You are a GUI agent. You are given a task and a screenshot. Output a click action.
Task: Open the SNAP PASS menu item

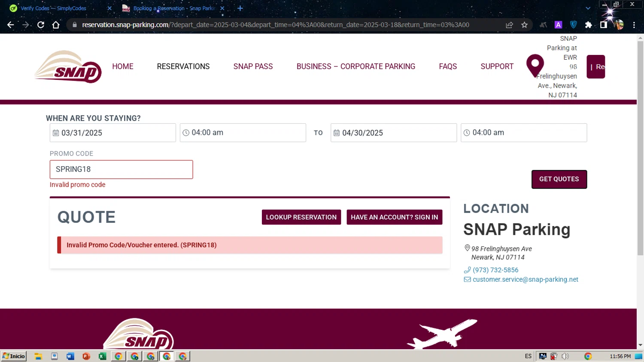tap(253, 67)
